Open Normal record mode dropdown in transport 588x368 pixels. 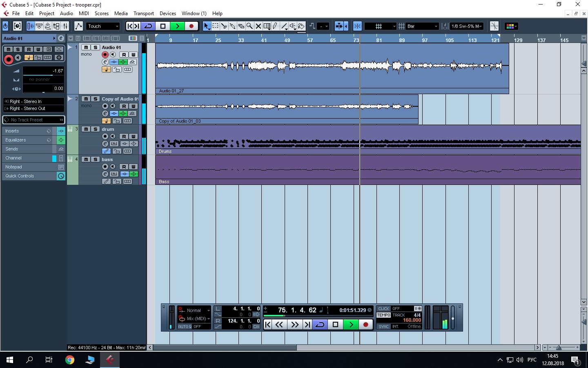[x=194, y=310]
